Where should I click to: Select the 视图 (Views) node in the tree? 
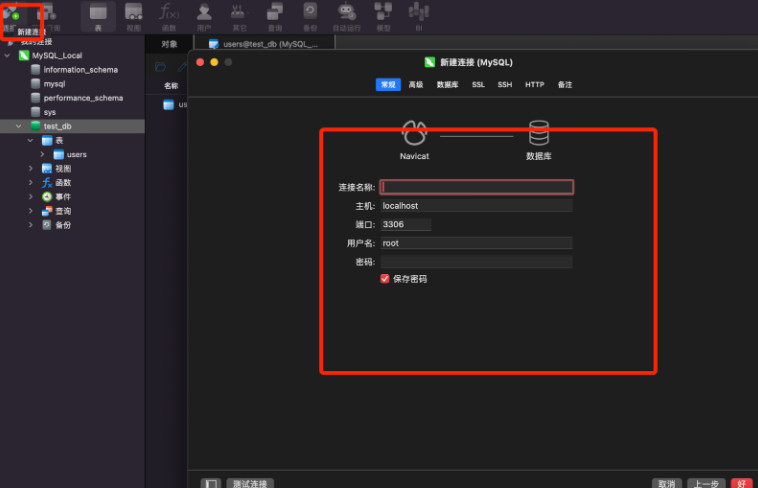tap(63, 168)
